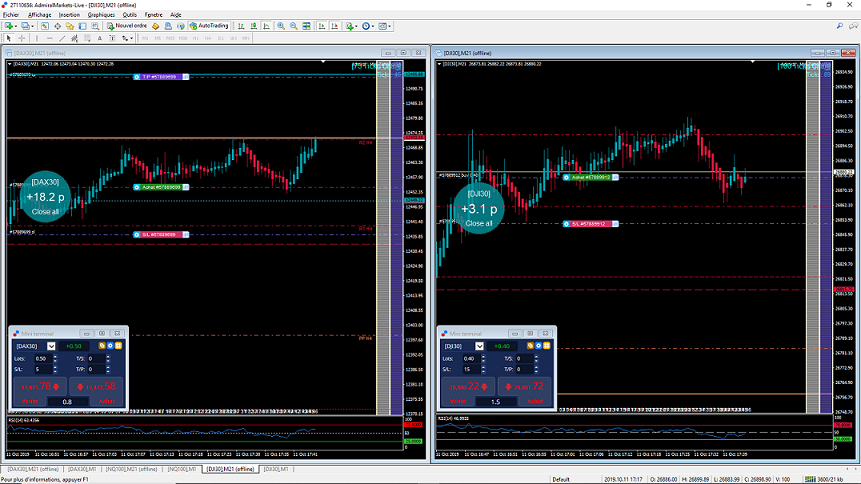Open the Strategy Tester toolbar icon
861x484 pixels.
coord(95,26)
